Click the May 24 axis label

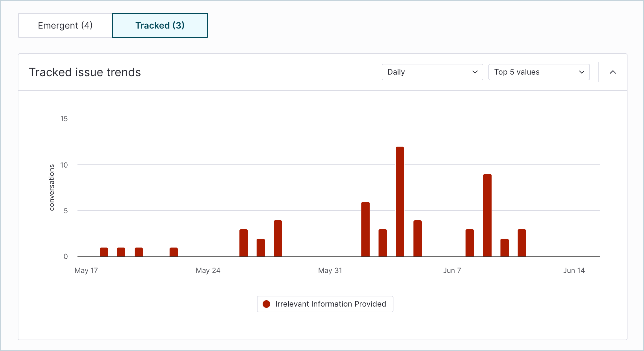(x=208, y=270)
